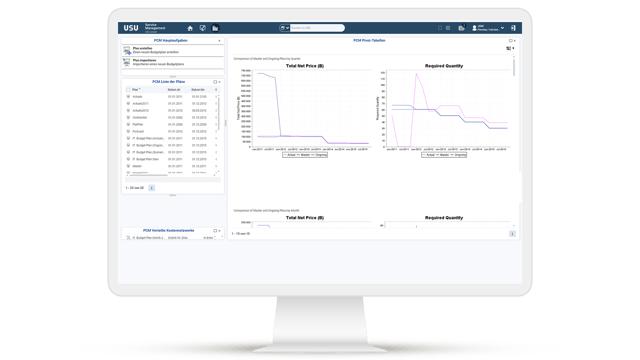Toggle Ongoing series in Total Net Price legend
This screenshot has height=360, width=640.
coord(320,155)
